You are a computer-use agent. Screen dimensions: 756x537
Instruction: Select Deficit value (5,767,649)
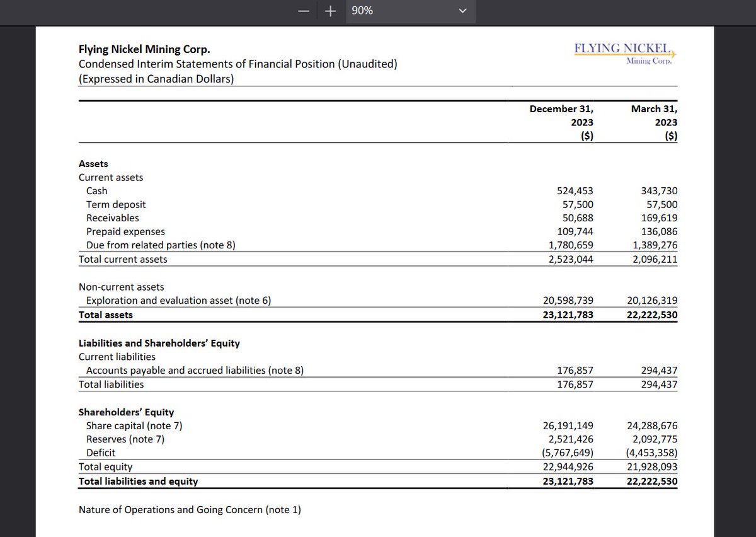(x=568, y=453)
